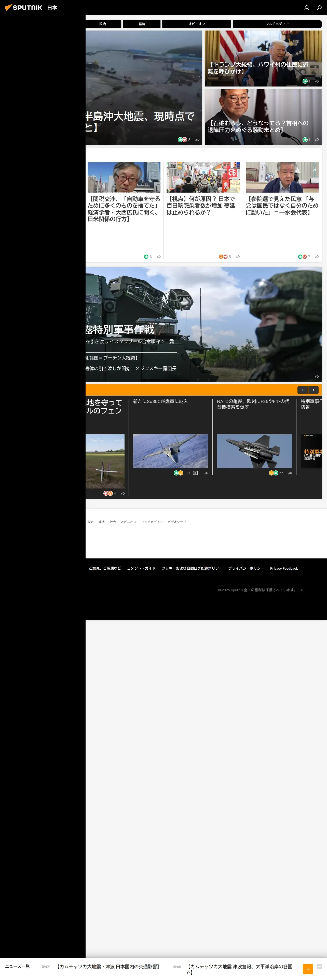The image size is (327, 980).
Task: Go to previous carousel slide
Action: tap(303, 390)
